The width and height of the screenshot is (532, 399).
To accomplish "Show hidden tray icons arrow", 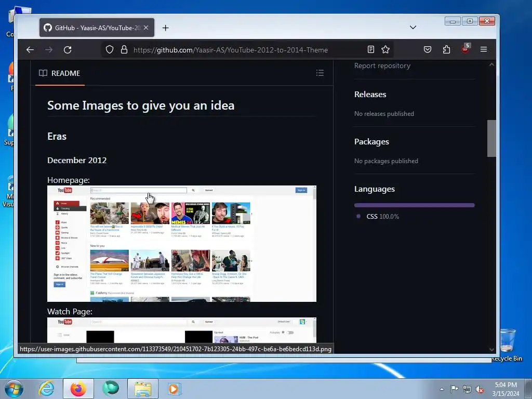I will [442, 389].
